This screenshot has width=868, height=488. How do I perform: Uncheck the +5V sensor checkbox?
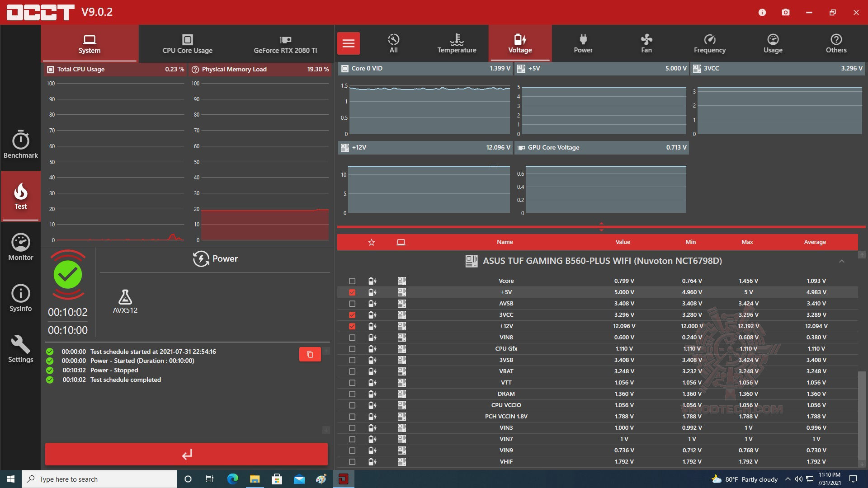pyautogui.click(x=352, y=292)
